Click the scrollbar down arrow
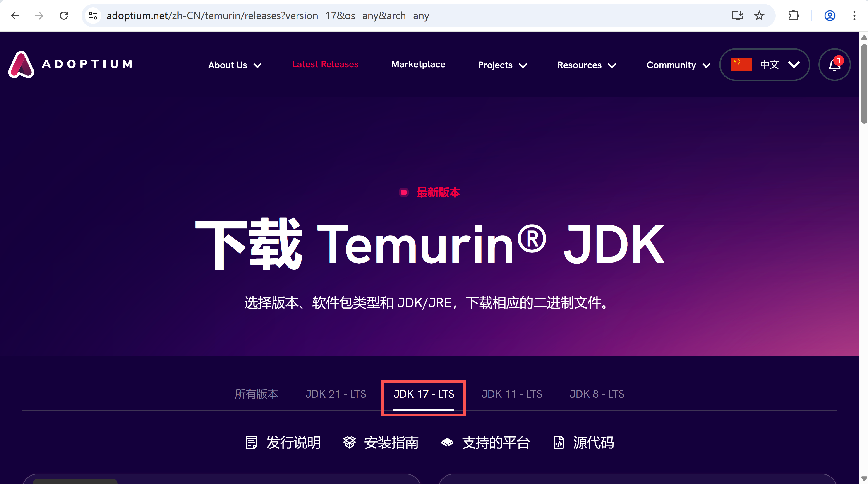 click(864, 479)
